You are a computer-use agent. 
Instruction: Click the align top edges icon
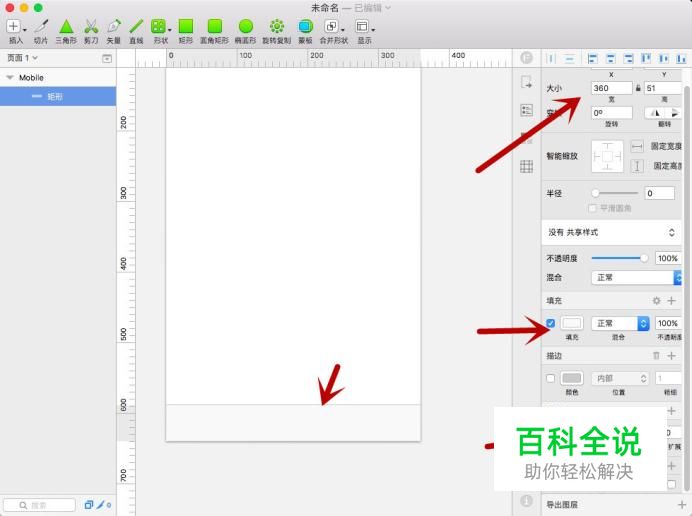(646, 58)
